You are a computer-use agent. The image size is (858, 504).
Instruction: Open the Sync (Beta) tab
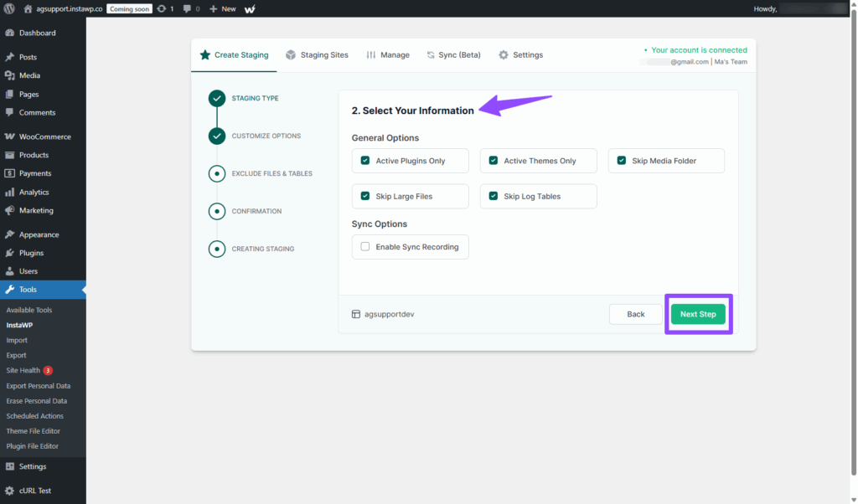point(453,54)
